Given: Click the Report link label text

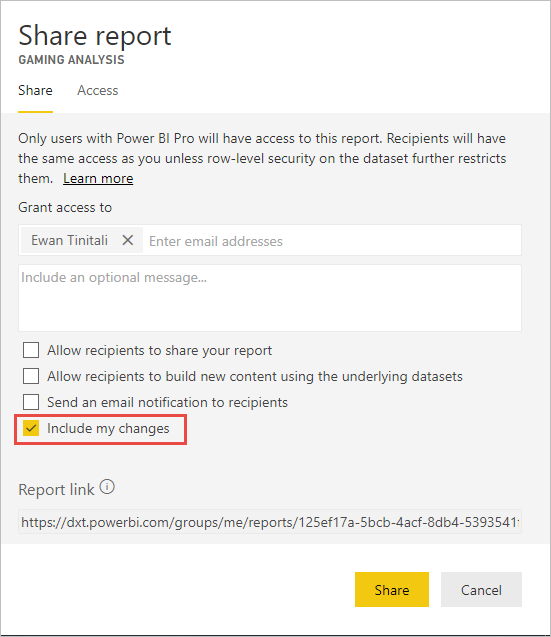Looking at the screenshot, I should tap(56, 490).
